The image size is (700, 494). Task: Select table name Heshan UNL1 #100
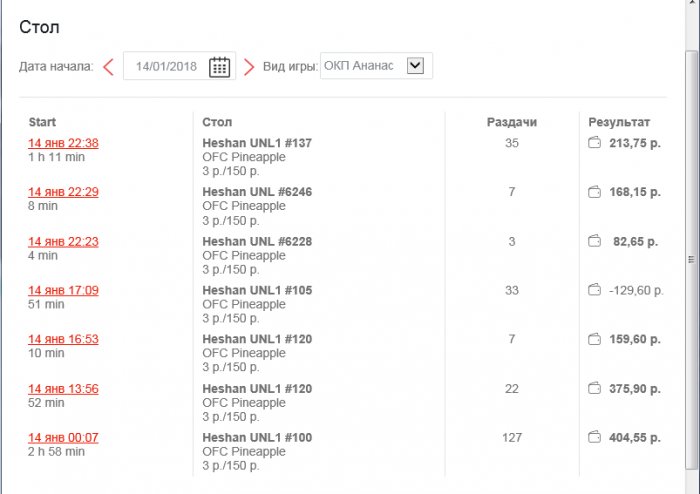tap(257, 437)
